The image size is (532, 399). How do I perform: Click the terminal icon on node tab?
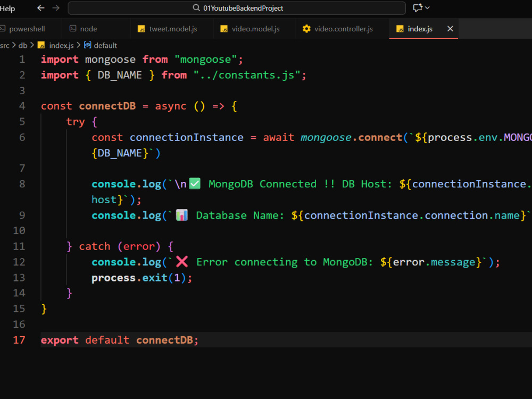(x=73, y=29)
